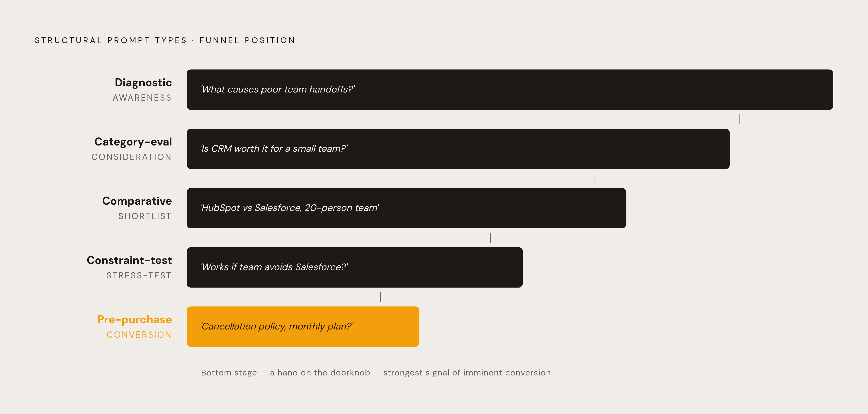Select the 'What causes poor team handoffs?' bar
This screenshot has width=868, height=414.
coord(510,90)
